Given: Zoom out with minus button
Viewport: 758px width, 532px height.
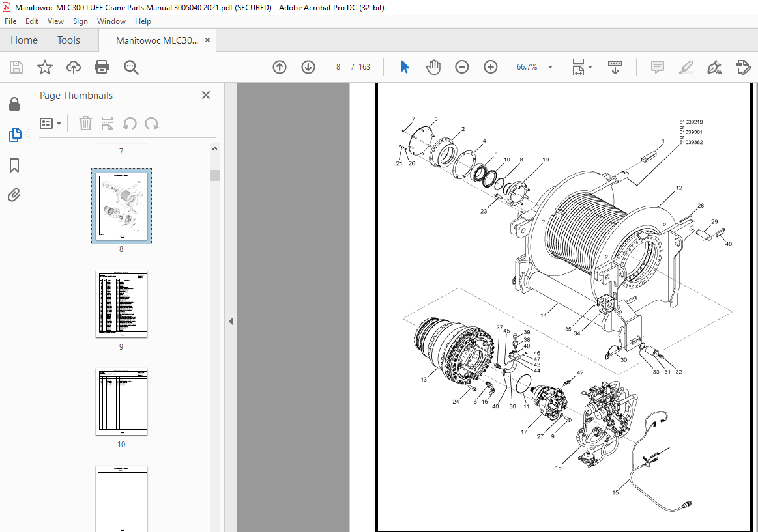Looking at the screenshot, I should click(x=461, y=67).
